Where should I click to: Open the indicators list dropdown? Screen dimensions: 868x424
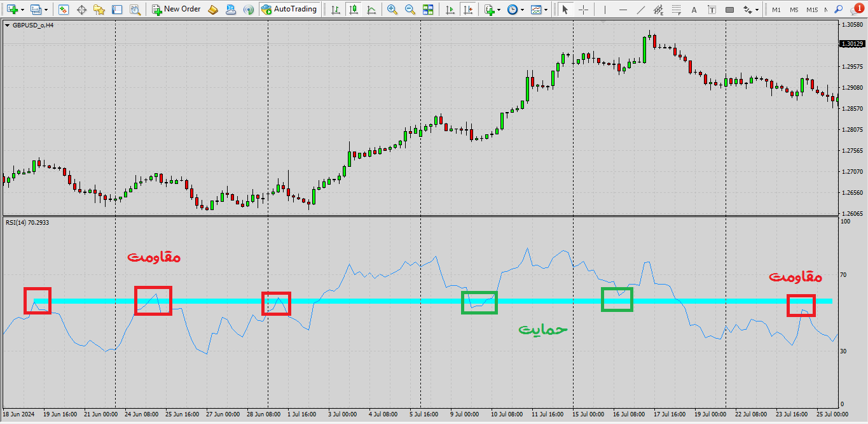point(499,10)
